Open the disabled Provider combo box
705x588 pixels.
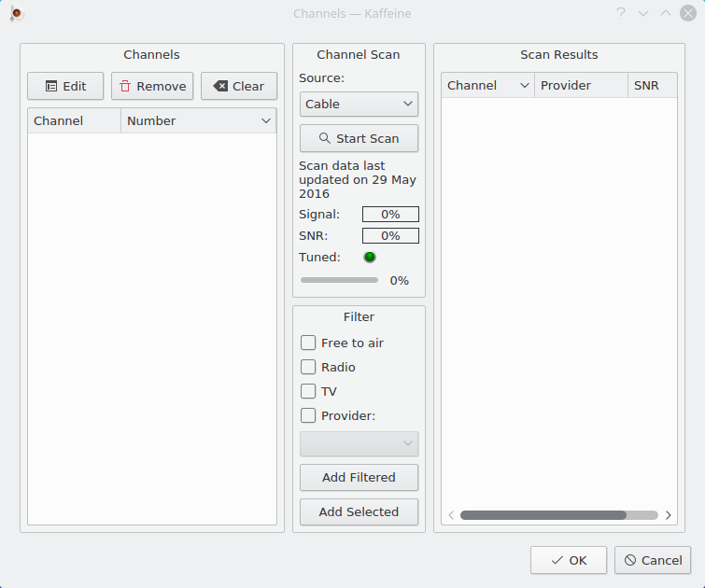[x=359, y=443]
